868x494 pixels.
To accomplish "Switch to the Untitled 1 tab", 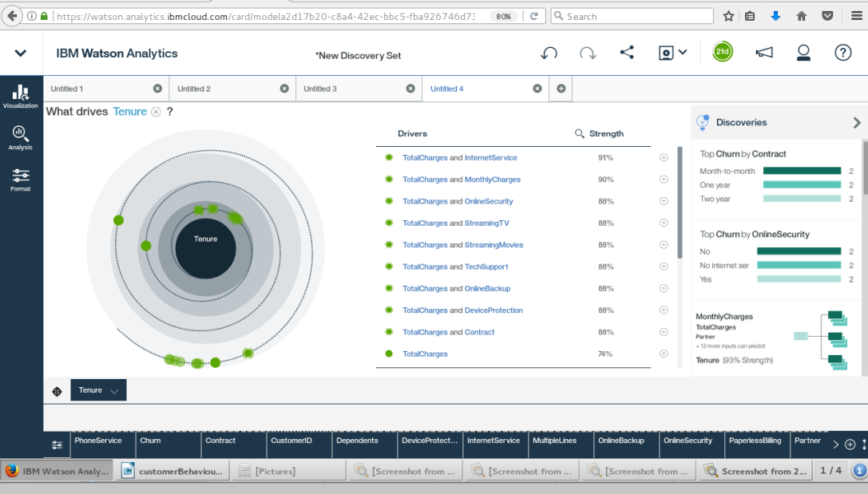I will (x=67, y=89).
